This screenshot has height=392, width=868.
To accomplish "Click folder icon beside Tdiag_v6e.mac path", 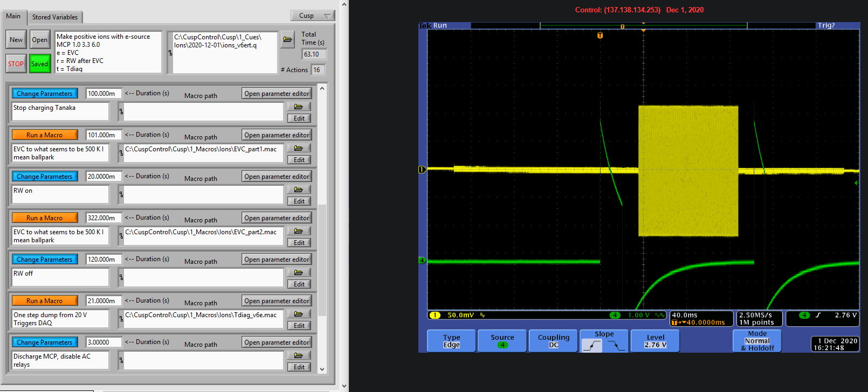I will pyautogui.click(x=299, y=314).
